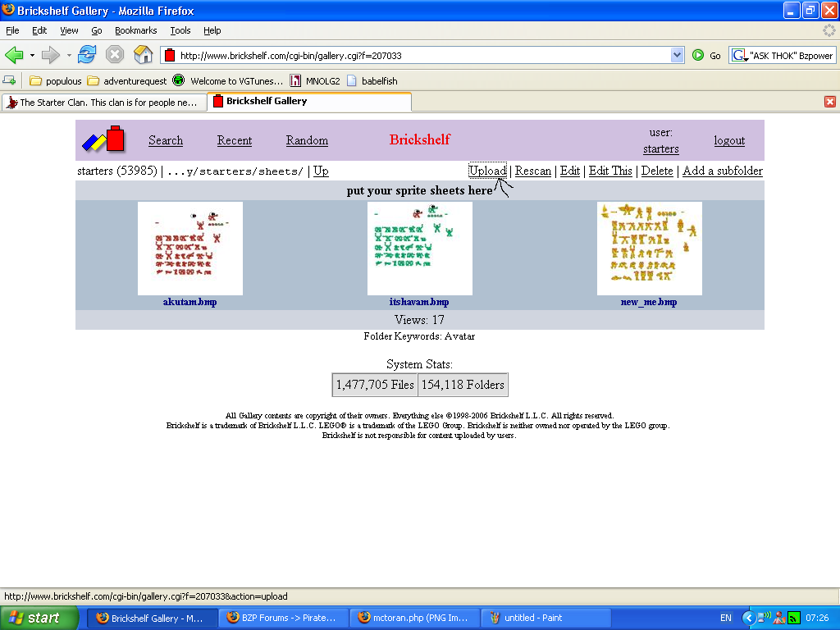Click the leftmost bookmarks toolbar icon
The height and width of the screenshot is (630, 840).
pos(9,80)
